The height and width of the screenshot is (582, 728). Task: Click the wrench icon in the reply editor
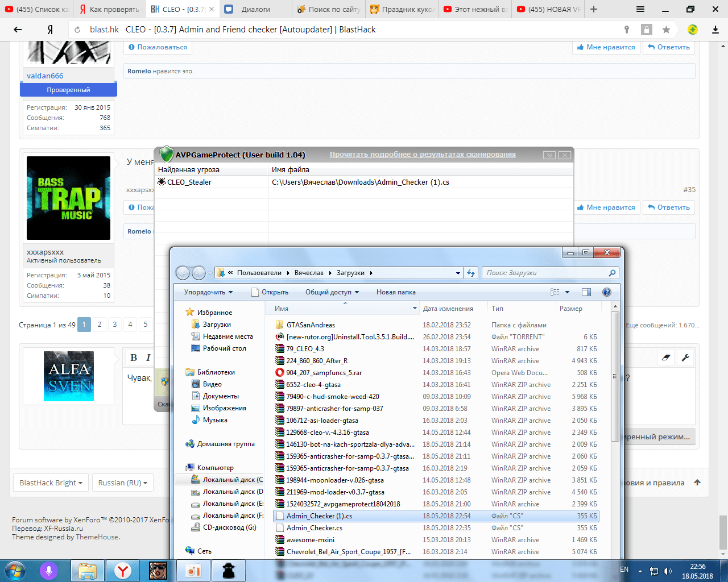(685, 357)
